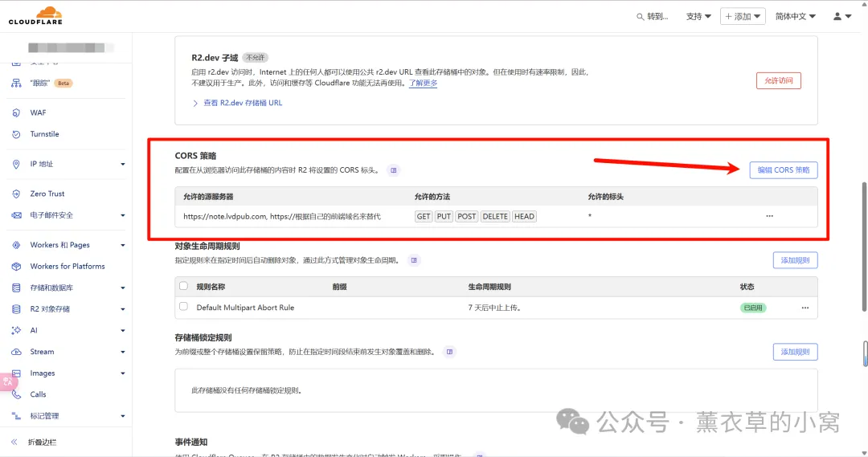Click the 允许访问 button
This screenshot has height=457, width=868.
click(x=778, y=81)
